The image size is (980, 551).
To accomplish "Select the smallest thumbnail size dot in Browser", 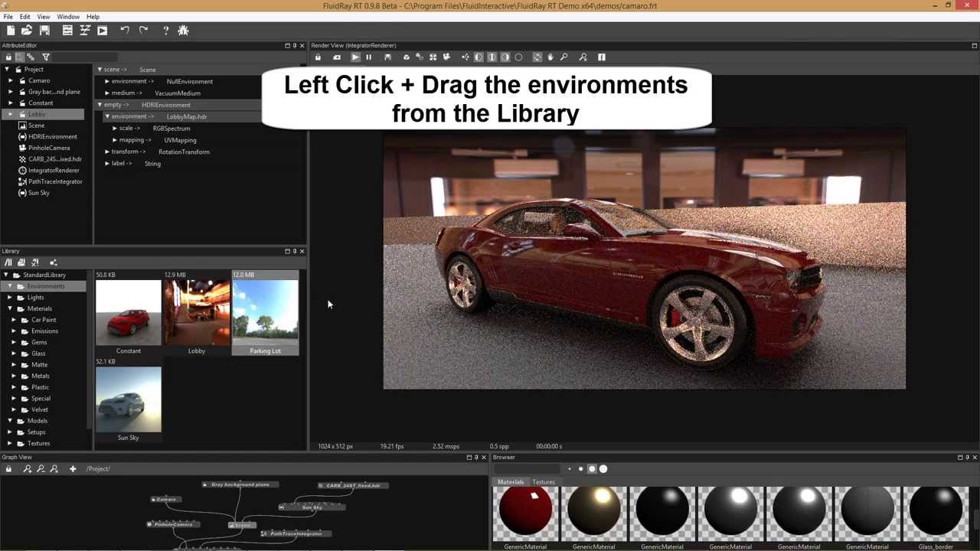I will (x=569, y=468).
